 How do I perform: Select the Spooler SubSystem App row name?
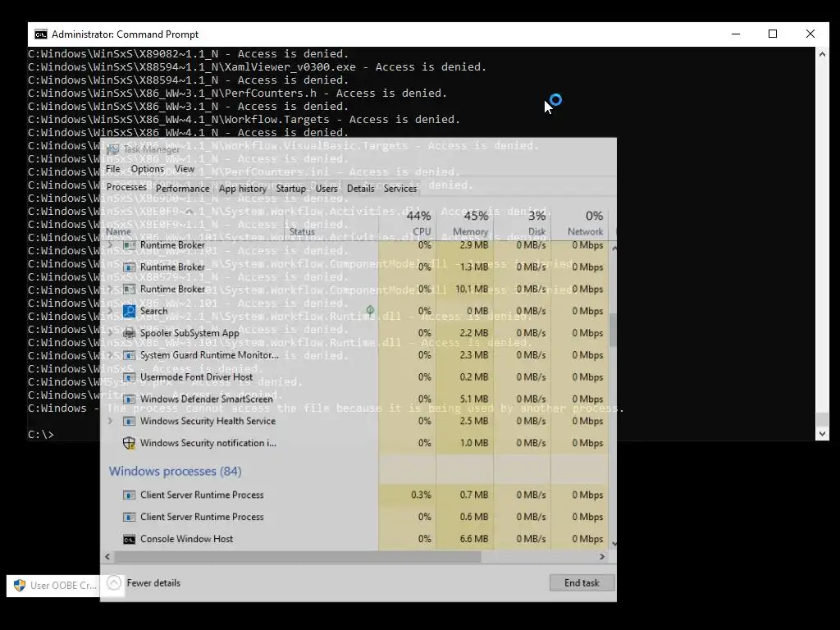[189, 333]
